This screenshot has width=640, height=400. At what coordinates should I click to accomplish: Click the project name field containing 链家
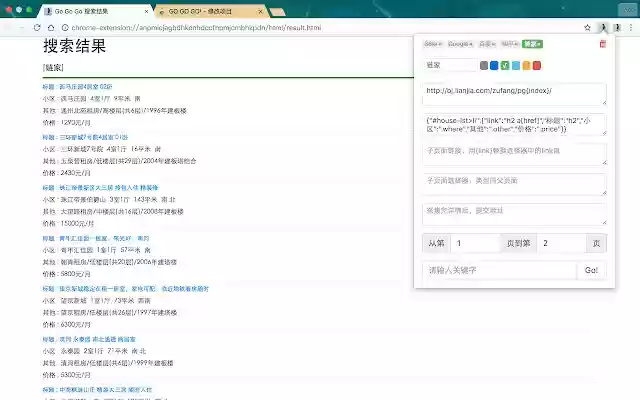(449, 65)
